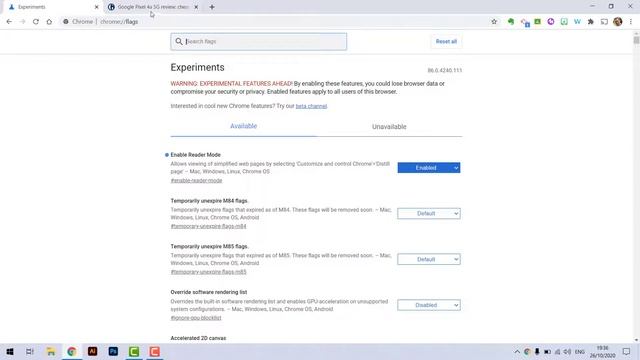Open the Extensions puzzle-piece menu

(591, 22)
